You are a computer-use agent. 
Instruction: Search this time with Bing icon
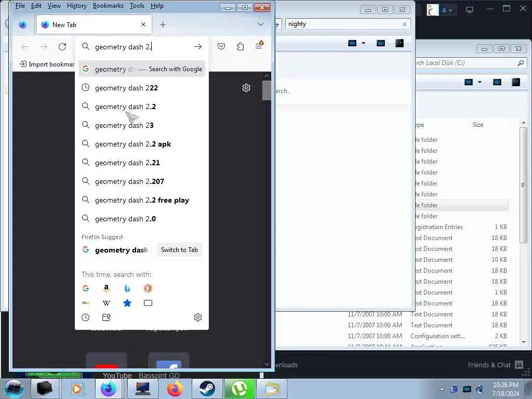click(x=127, y=288)
